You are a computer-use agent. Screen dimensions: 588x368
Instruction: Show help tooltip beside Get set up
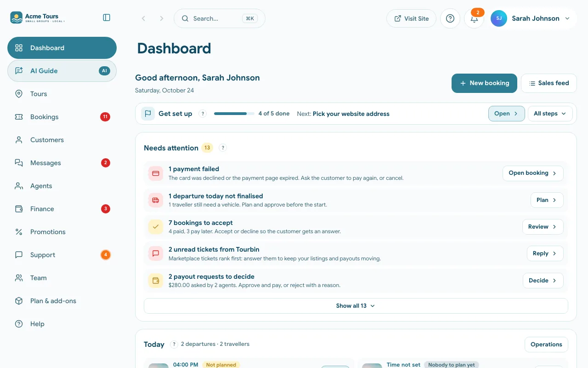point(203,114)
